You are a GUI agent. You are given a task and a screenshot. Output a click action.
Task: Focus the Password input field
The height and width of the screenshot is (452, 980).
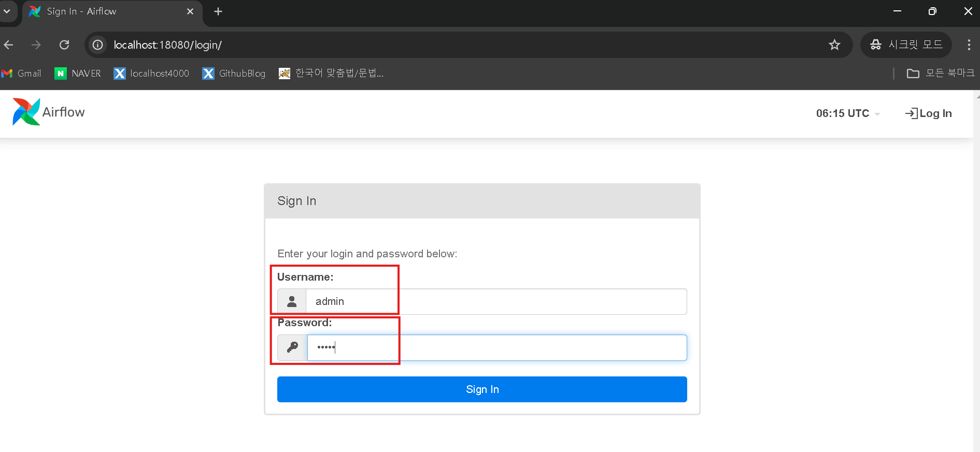click(x=496, y=347)
